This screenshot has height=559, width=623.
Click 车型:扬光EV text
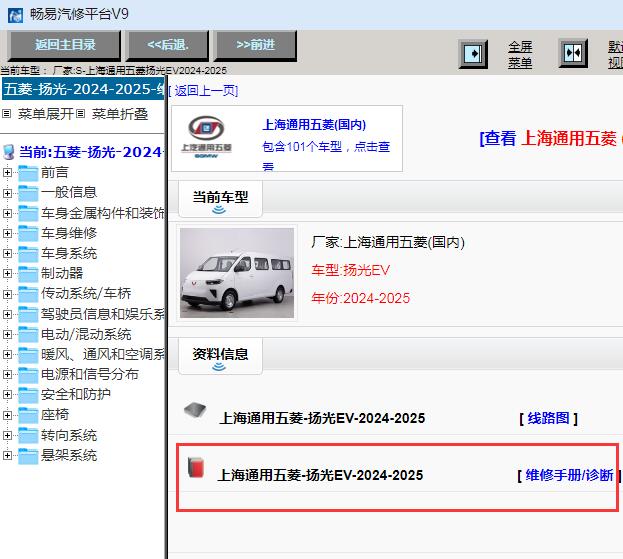pyautogui.click(x=351, y=271)
